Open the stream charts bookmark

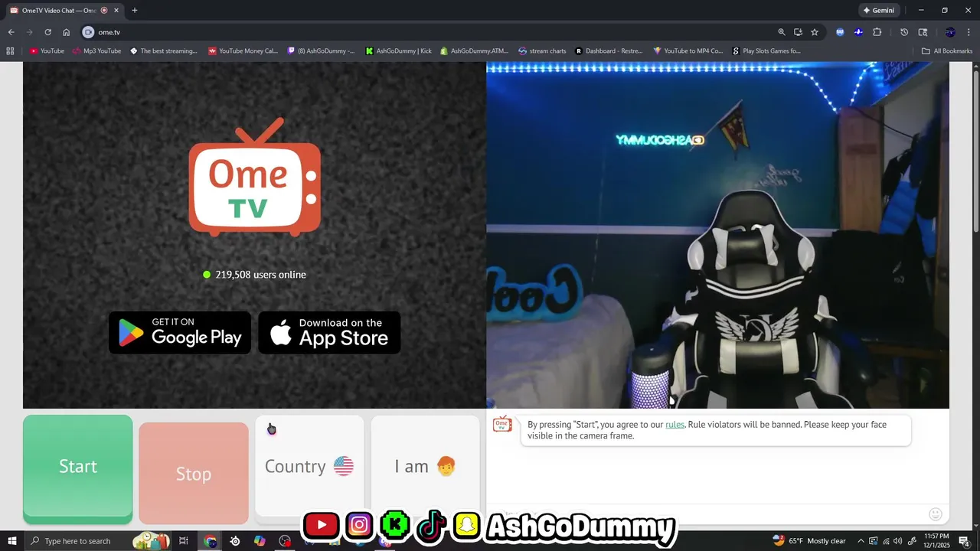542,51
